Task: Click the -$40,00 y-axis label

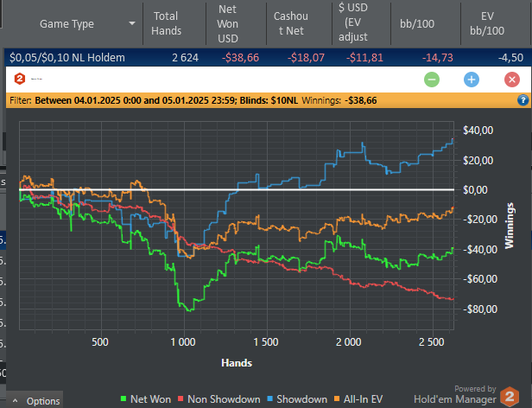Action: (480, 249)
